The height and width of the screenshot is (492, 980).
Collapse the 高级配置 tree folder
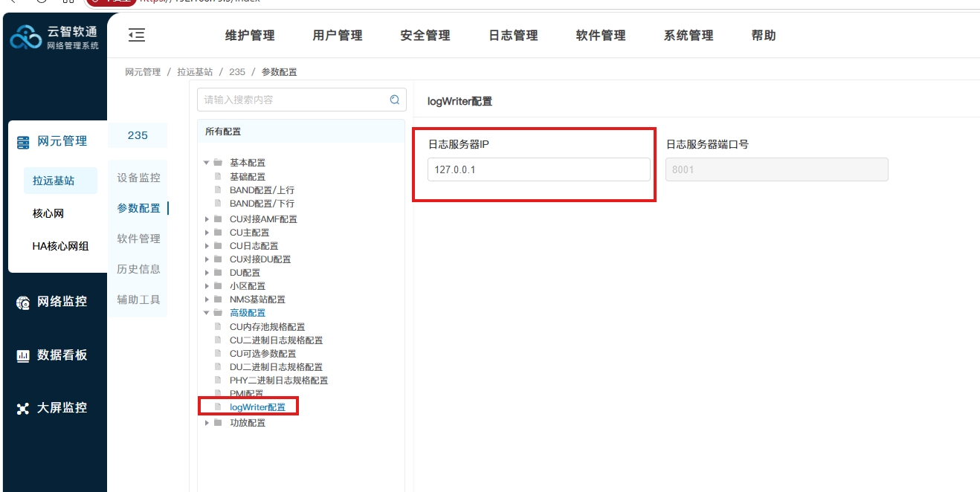pyautogui.click(x=207, y=313)
